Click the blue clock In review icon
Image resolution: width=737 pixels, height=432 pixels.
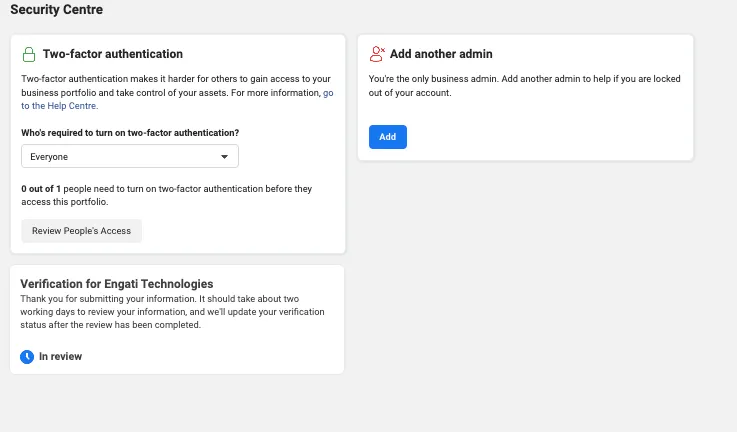click(x=27, y=357)
